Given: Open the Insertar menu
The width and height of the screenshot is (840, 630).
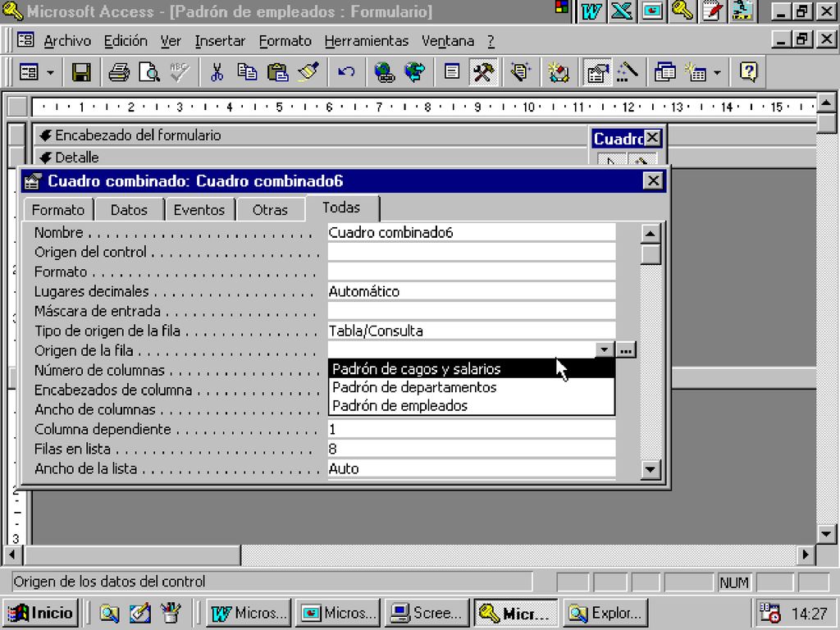Looking at the screenshot, I should pos(220,41).
